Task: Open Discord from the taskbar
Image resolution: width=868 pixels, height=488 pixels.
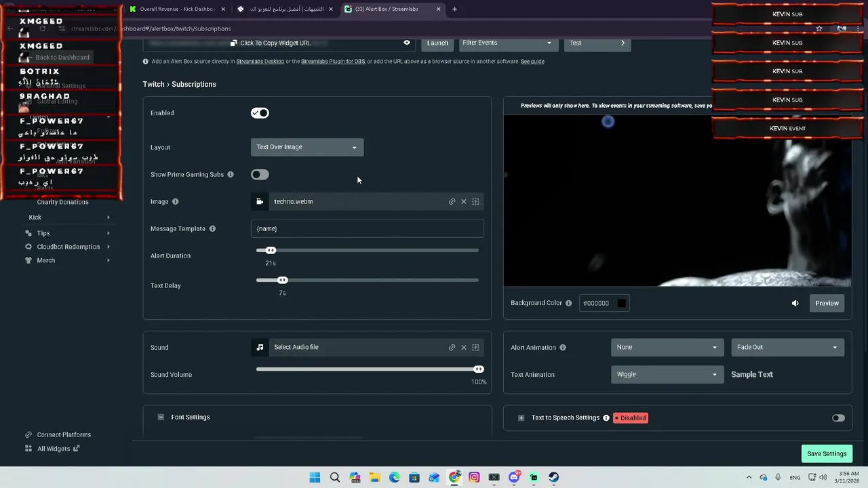Action: point(514,477)
